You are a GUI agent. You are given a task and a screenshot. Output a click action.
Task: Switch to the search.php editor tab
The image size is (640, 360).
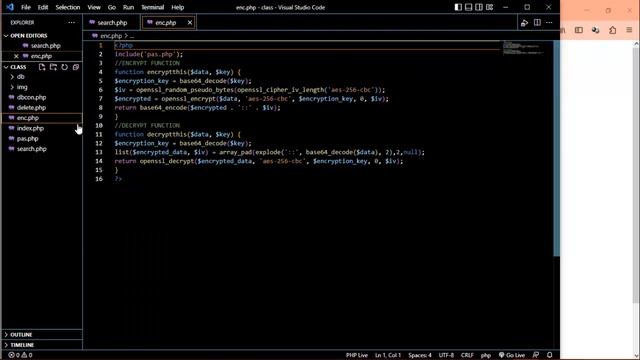tap(111, 23)
